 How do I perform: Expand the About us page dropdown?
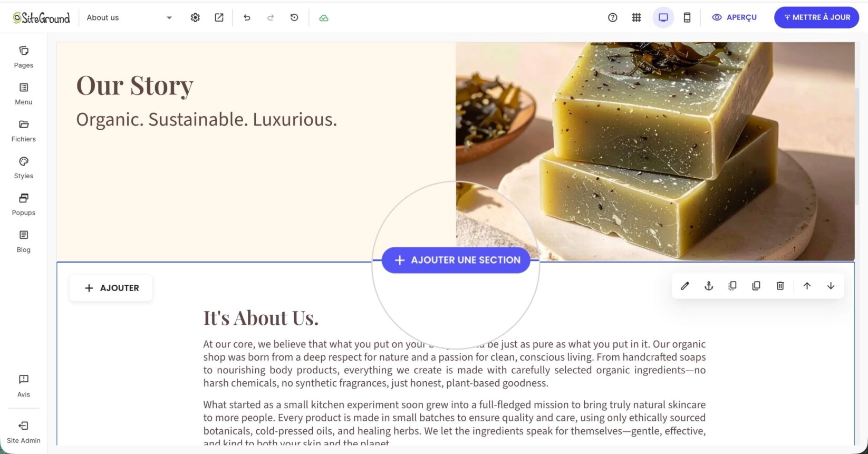click(130, 17)
